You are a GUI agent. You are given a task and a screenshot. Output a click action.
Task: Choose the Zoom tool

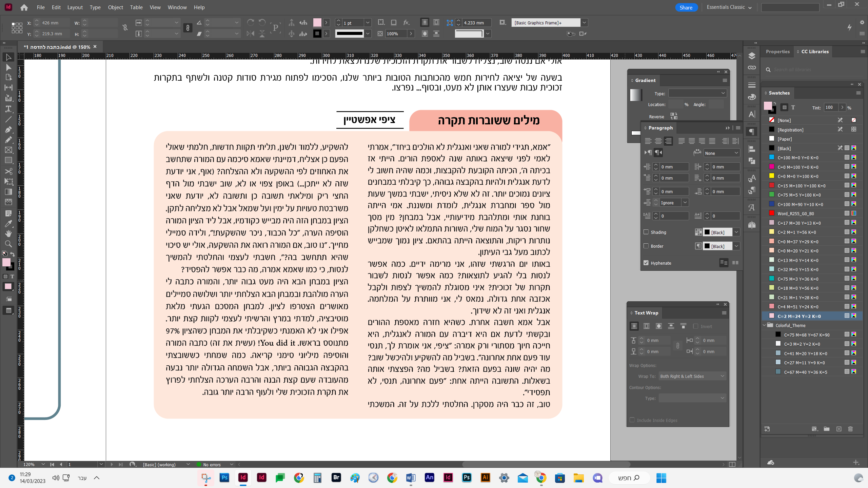[8, 244]
